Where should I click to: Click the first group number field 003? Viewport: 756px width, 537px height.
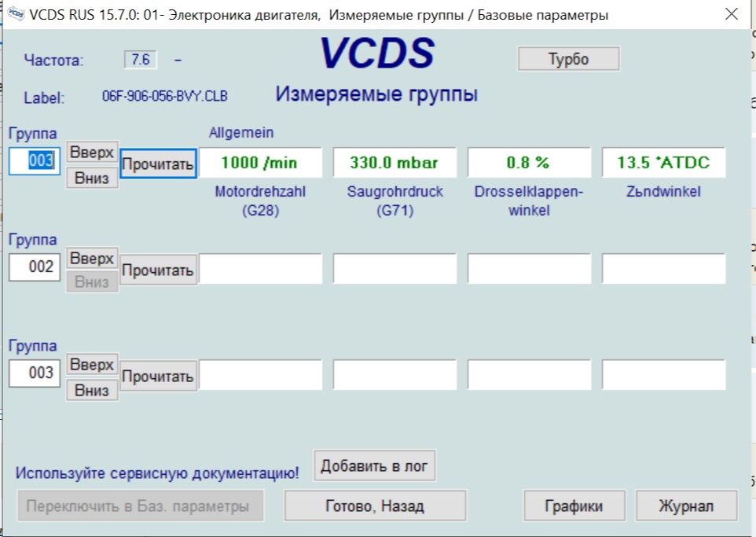(35, 161)
